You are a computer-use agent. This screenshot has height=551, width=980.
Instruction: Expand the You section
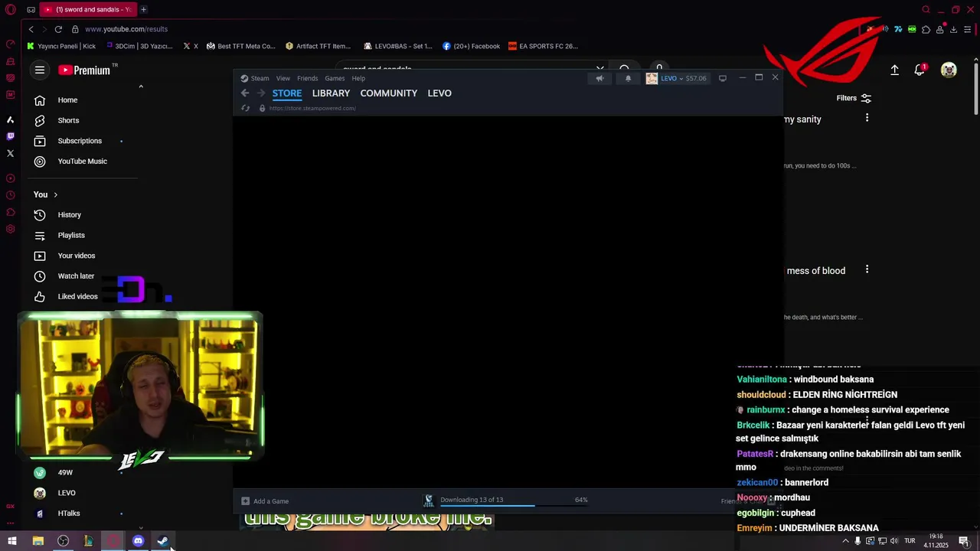(x=45, y=194)
